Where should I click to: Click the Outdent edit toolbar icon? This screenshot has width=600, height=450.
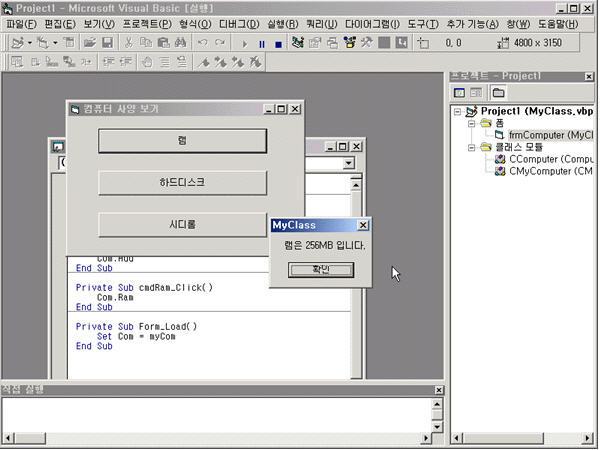(126, 62)
